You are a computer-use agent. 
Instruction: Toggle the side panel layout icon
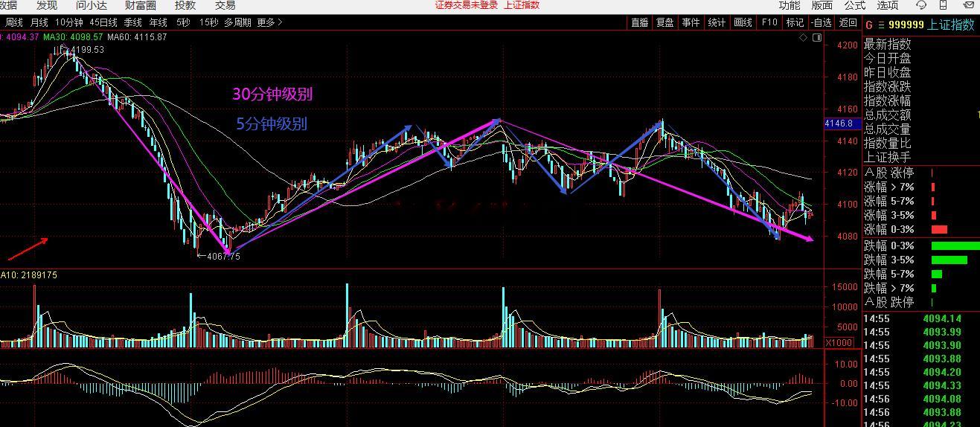click(816, 36)
